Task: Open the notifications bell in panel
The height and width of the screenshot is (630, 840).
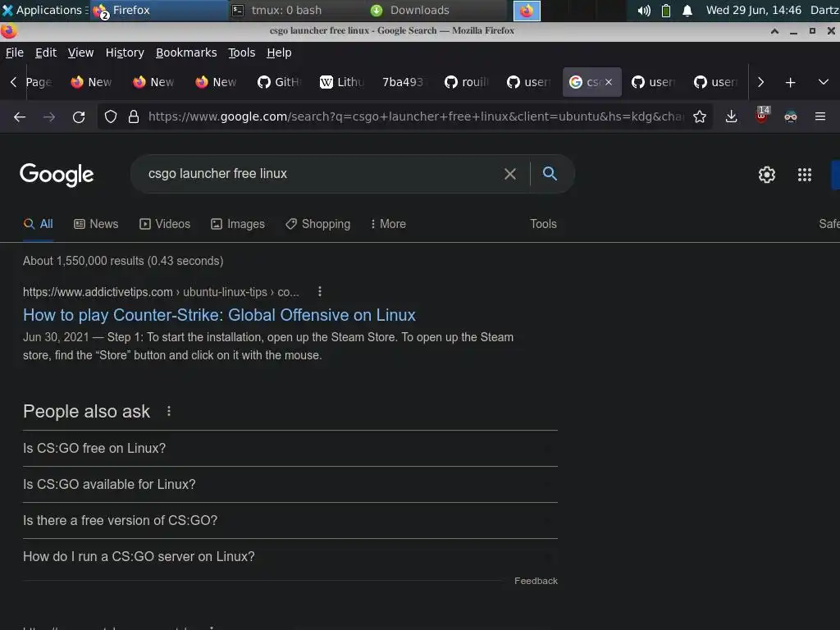Action: coord(687,11)
